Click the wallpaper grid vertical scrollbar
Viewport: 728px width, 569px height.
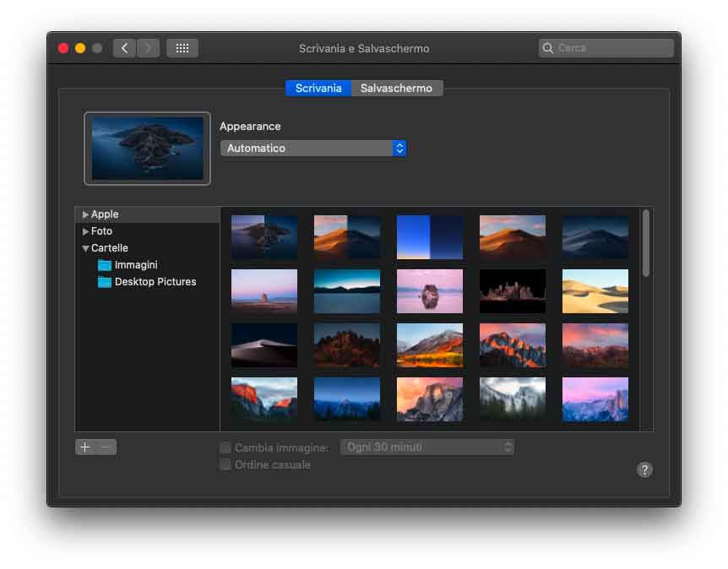tap(646, 244)
